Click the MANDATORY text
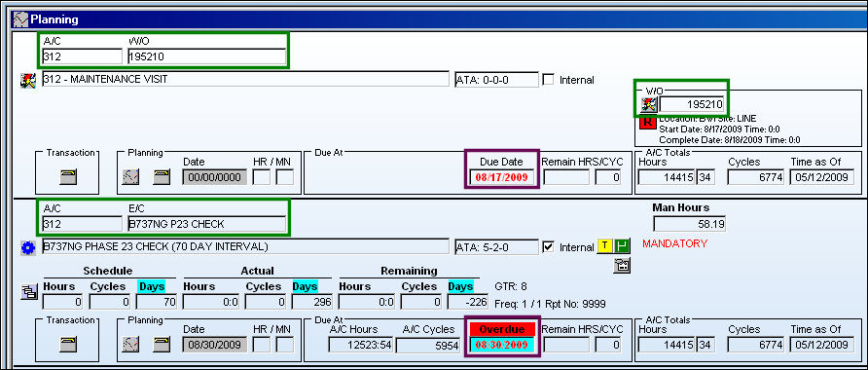Image resolution: width=868 pixels, height=370 pixels. click(x=674, y=243)
